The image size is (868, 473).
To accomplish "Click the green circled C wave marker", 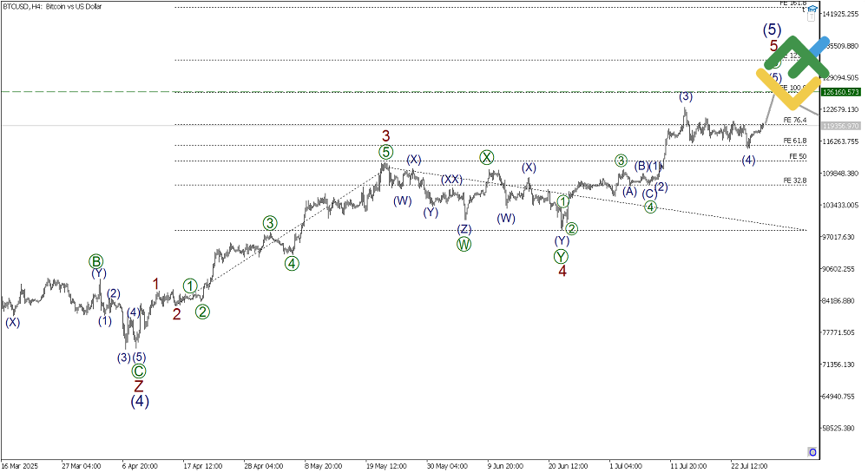I will tap(138, 371).
